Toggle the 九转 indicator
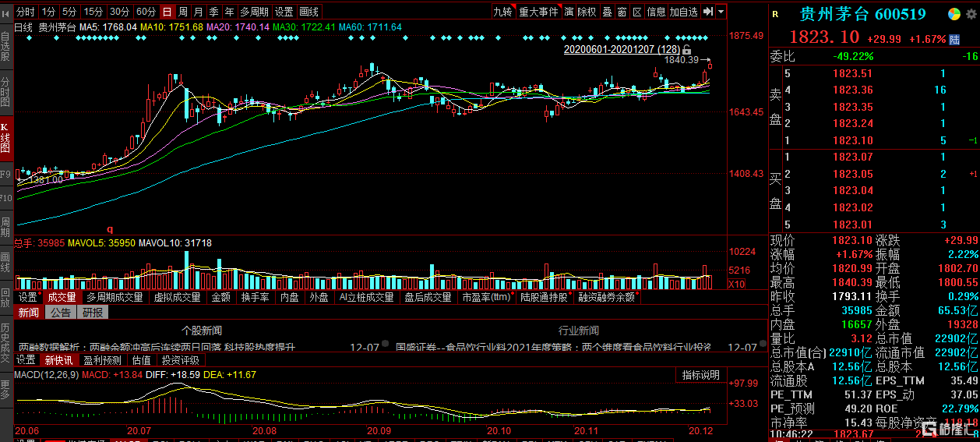The width and height of the screenshot is (980, 442). point(503,12)
